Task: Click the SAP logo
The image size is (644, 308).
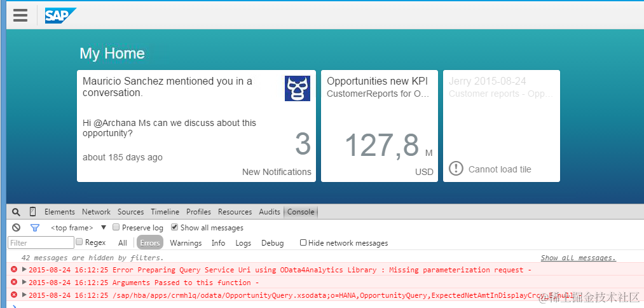Action: click(x=60, y=16)
